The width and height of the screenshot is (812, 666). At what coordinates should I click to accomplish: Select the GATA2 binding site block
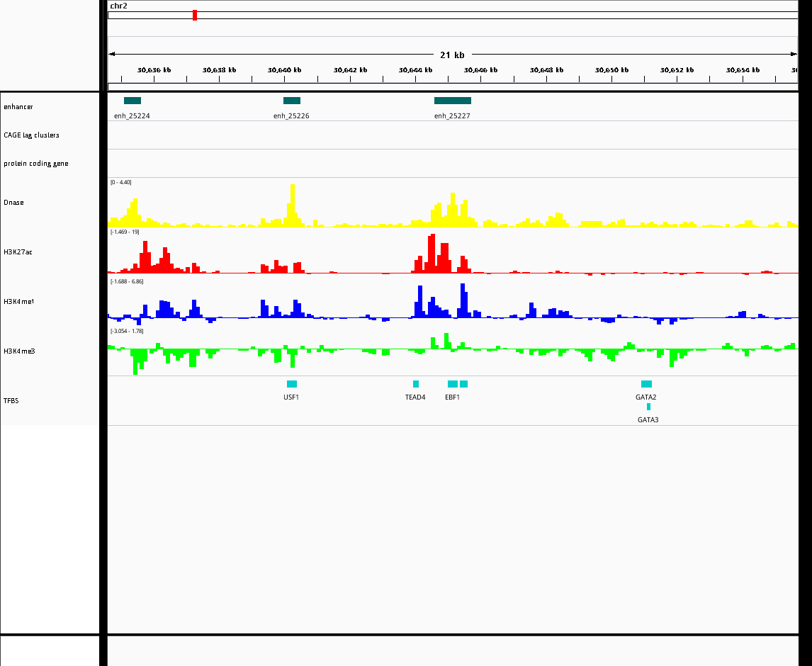point(646,384)
